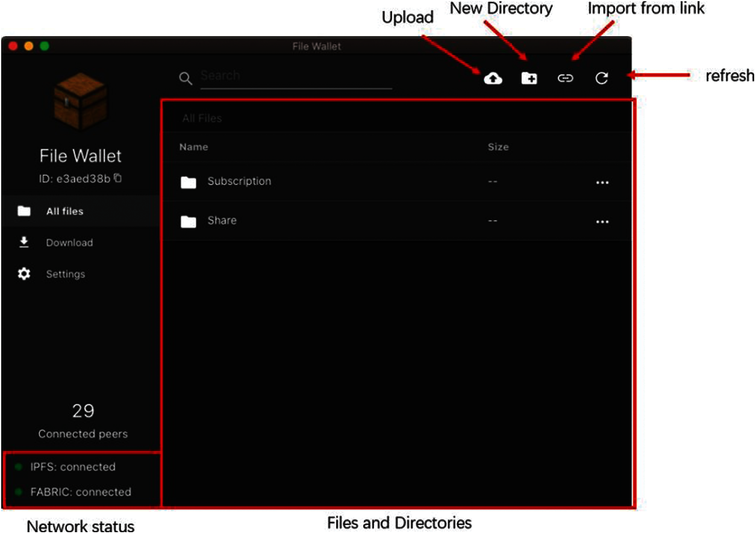Image resolution: width=756 pixels, height=534 pixels.
Task: Click the Upload cloud icon
Action: pyautogui.click(x=493, y=78)
